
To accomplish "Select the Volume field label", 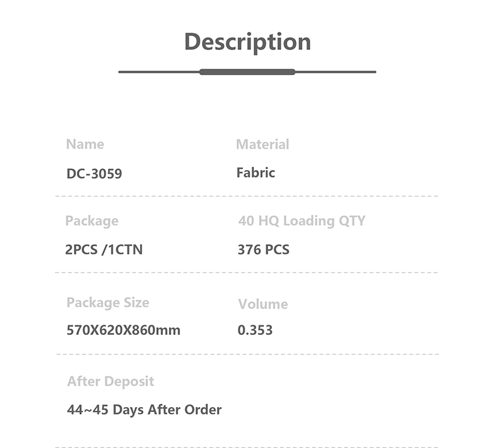I will coord(263,304).
